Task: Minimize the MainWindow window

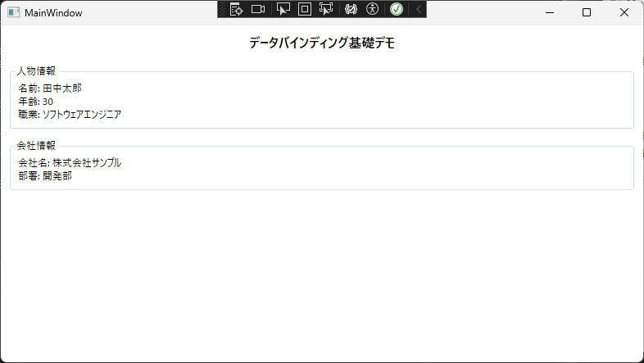Action: [x=550, y=13]
